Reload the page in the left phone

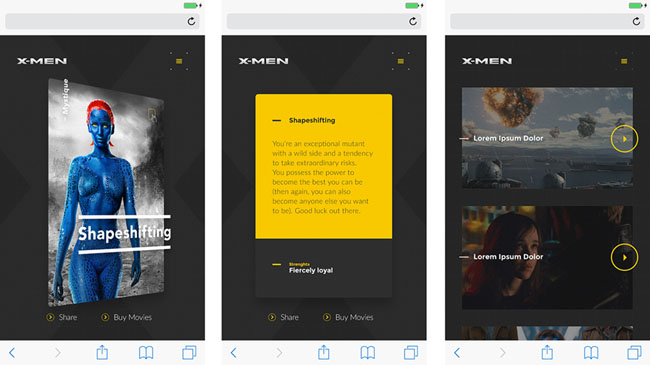click(191, 22)
